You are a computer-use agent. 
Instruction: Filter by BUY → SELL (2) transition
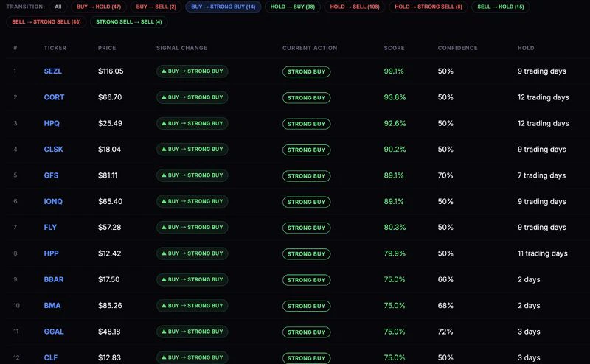tap(156, 7)
